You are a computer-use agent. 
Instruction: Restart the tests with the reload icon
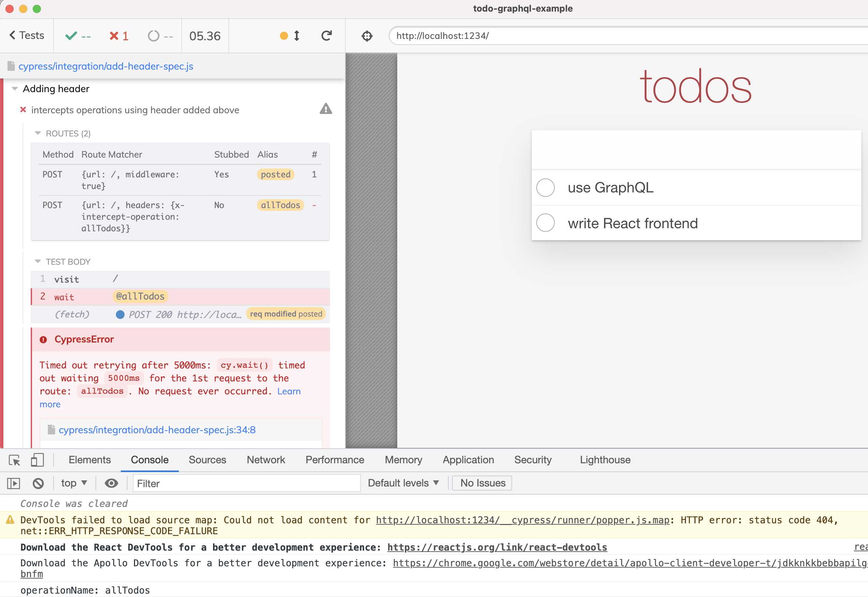(326, 35)
